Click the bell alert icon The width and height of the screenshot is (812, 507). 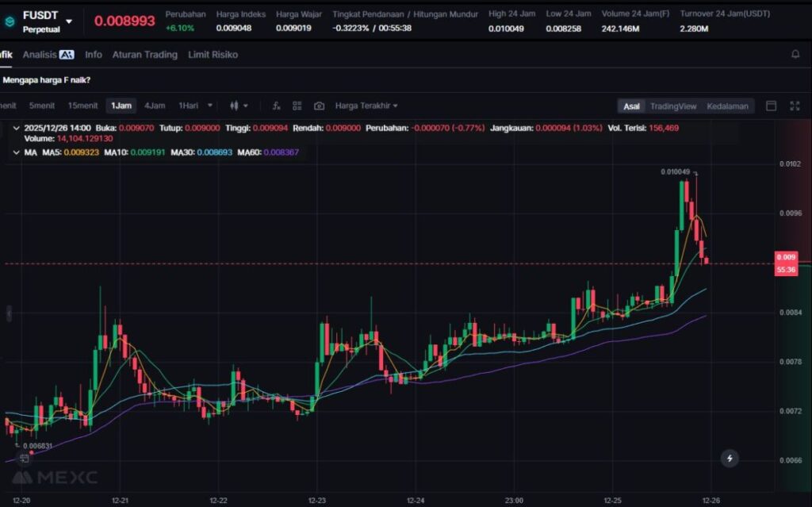coord(795,55)
